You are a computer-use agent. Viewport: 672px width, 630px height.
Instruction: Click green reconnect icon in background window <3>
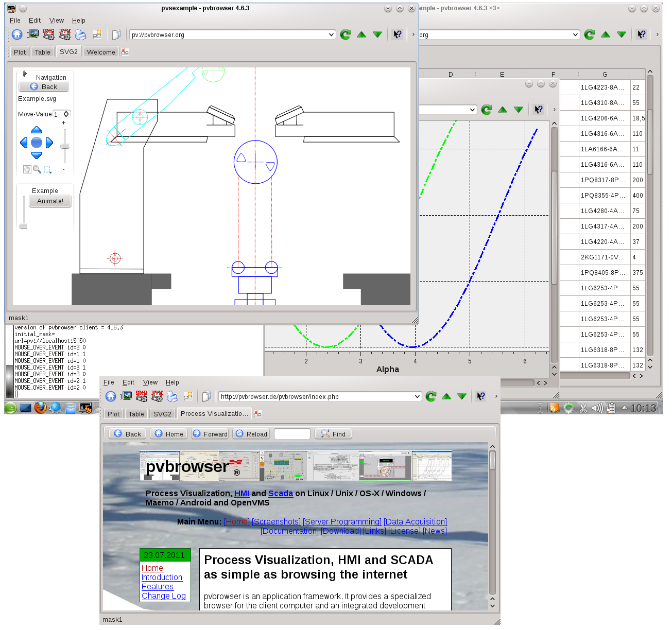(x=590, y=34)
